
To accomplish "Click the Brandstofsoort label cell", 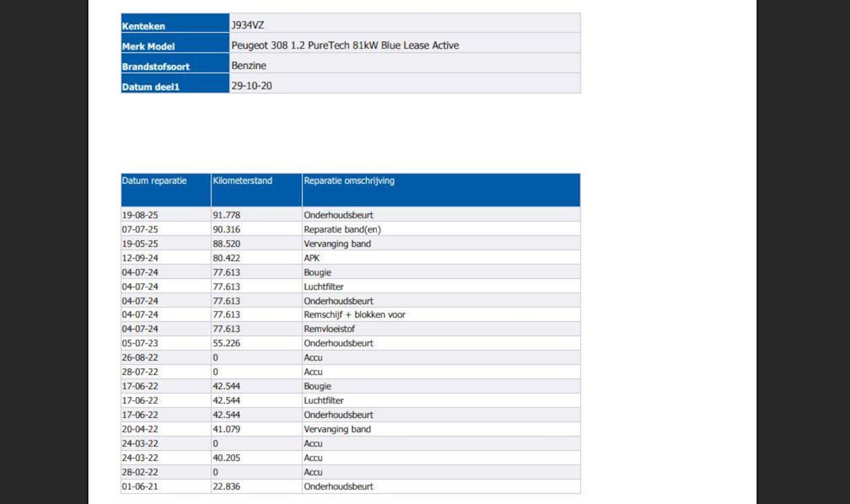I will (x=156, y=67).
